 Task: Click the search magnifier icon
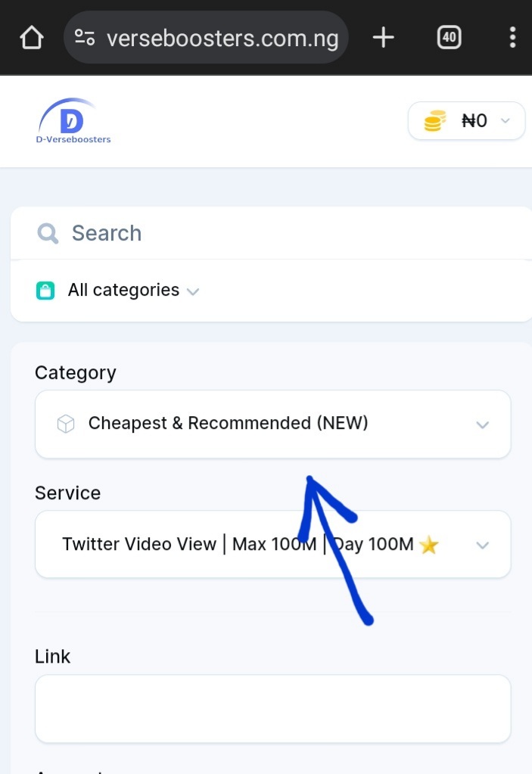click(x=48, y=233)
